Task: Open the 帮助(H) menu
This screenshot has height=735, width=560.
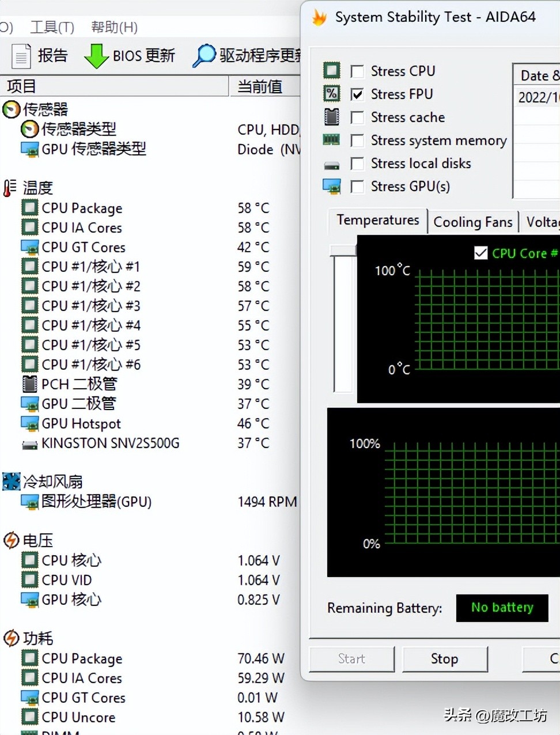Action: [x=114, y=27]
